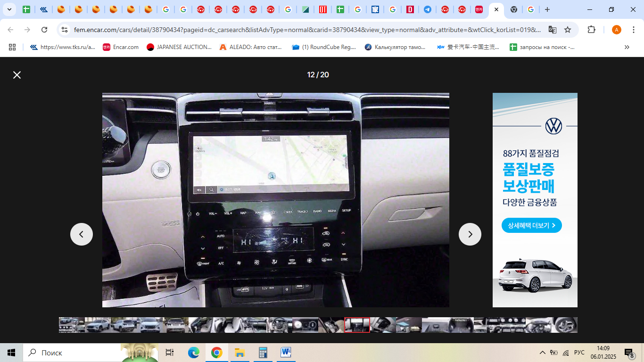Image resolution: width=644 pixels, height=362 pixels.
Task: Open Word from the Windows taskbar
Action: [286, 353]
